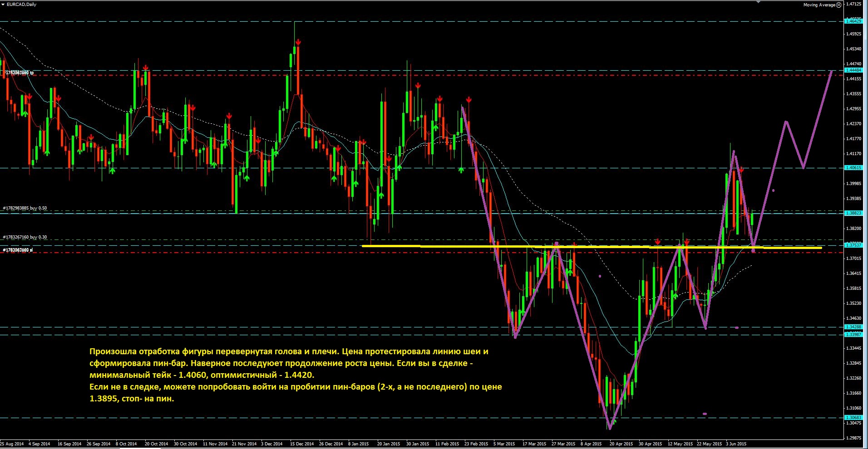Click the 1.40615 price level tag
This screenshot has width=868, height=449.
point(853,168)
